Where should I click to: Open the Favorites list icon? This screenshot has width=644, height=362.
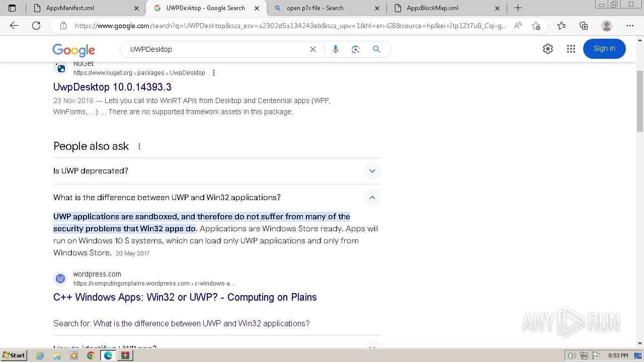(561, 26)
